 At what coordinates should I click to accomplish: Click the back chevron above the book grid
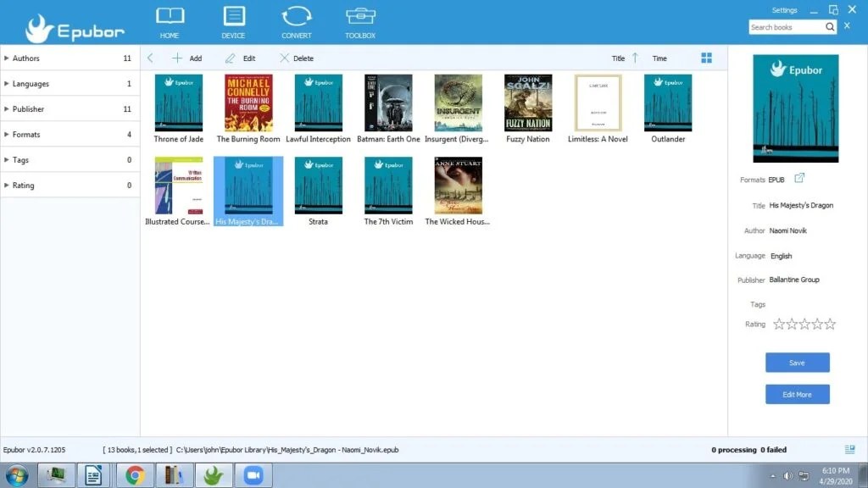[x=150, y=58]
